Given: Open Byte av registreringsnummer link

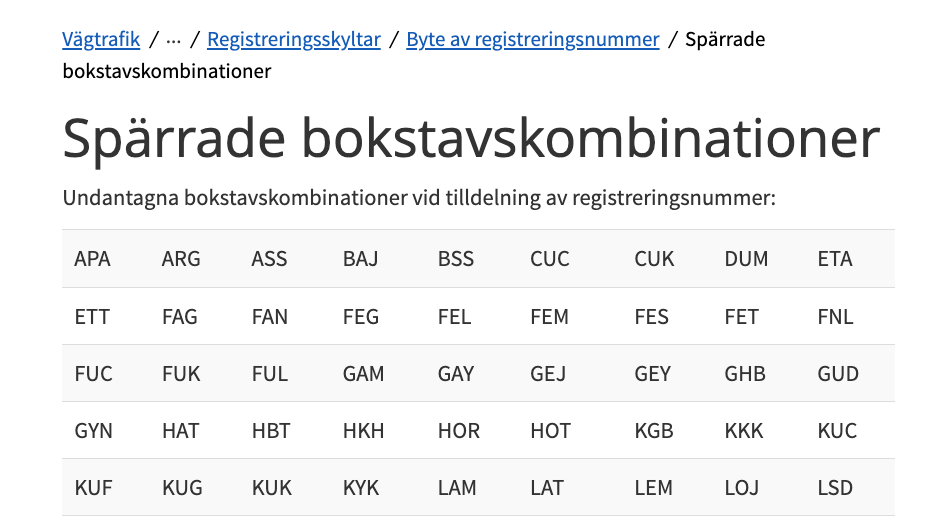Looking at the screenshot, I should [532, 40].
